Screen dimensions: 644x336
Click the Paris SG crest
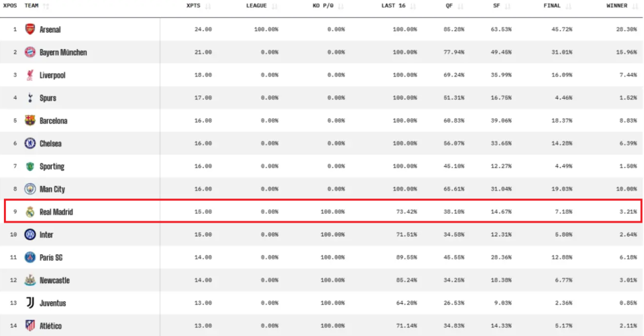click(x=30, y=258)
